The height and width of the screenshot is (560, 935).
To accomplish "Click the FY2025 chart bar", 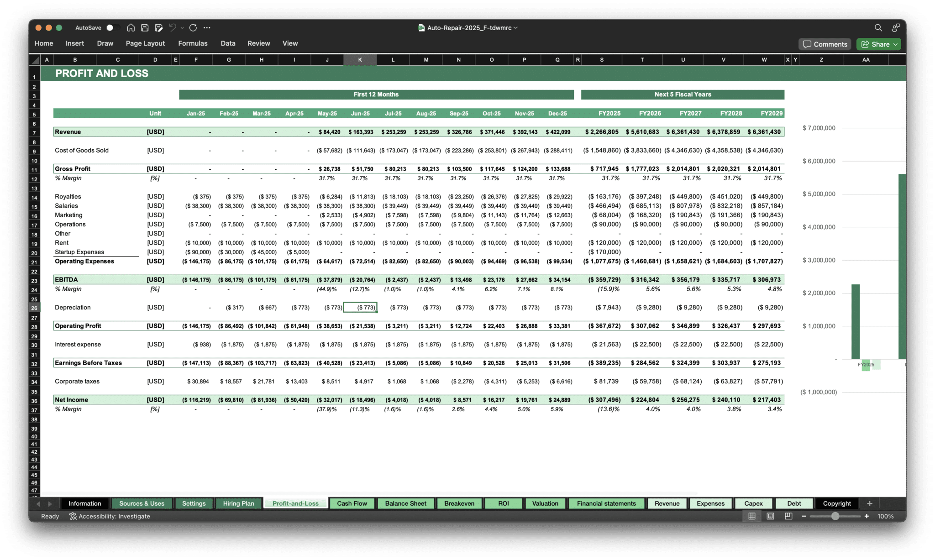I will pyautogui.click(x=856, y=321).
